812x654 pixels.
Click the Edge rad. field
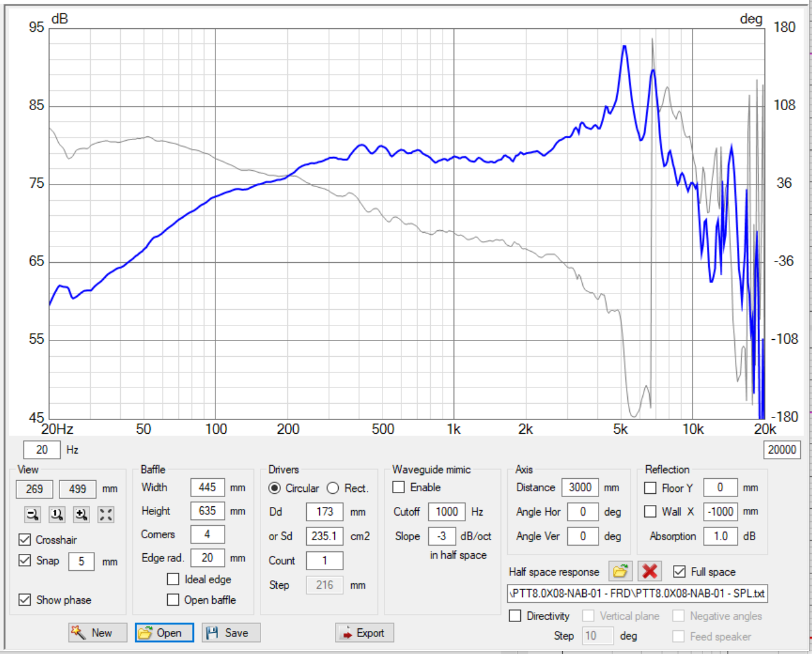(207, 558)
